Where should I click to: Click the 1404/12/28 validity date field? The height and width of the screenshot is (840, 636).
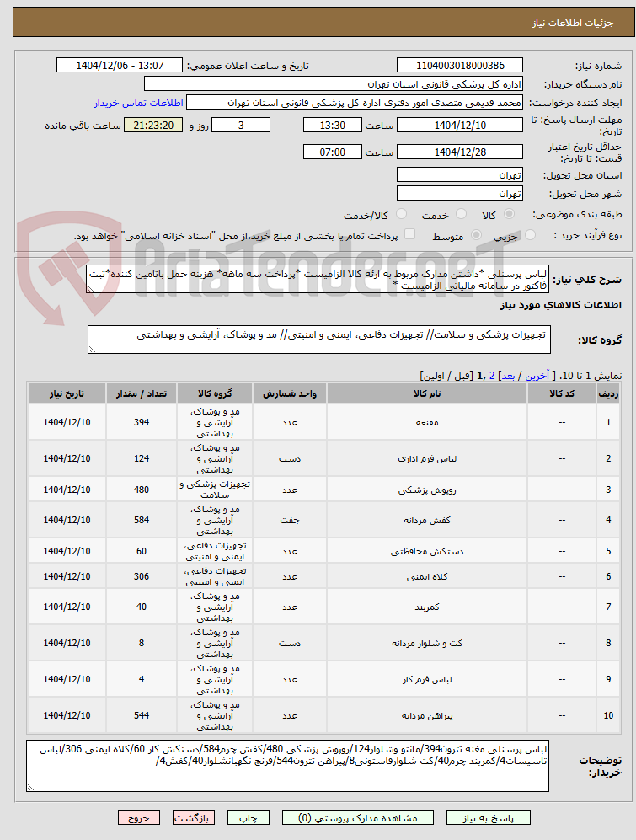click(x=460, y=152)
